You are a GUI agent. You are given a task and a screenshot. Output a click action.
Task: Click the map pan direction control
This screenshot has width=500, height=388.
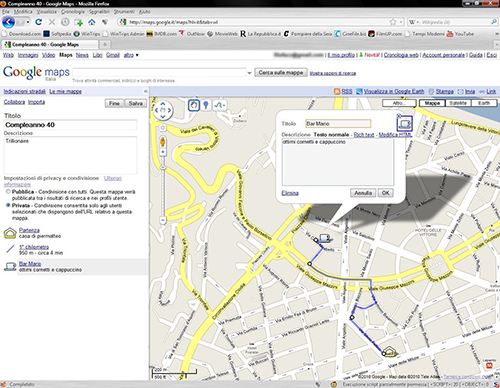pos(163,110)
